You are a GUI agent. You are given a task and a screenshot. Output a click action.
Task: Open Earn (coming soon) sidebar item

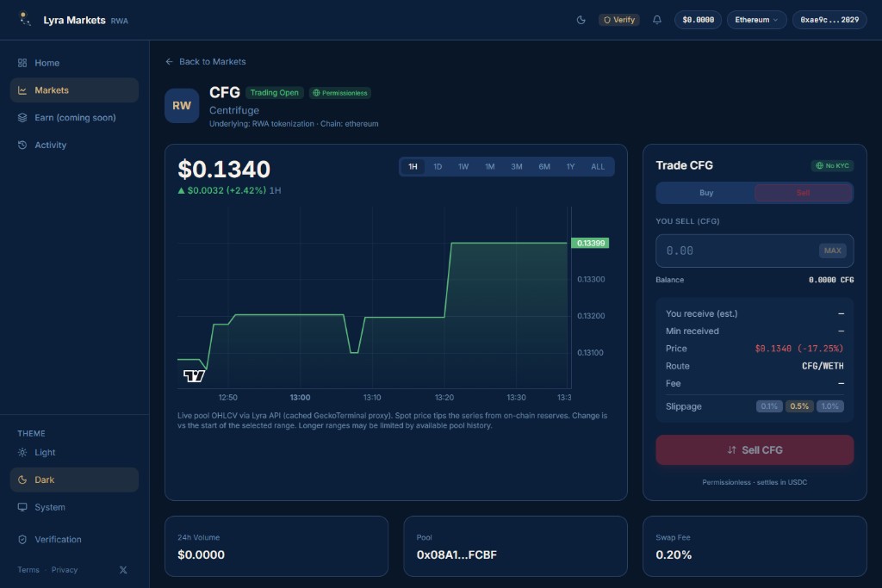(74, 117)
